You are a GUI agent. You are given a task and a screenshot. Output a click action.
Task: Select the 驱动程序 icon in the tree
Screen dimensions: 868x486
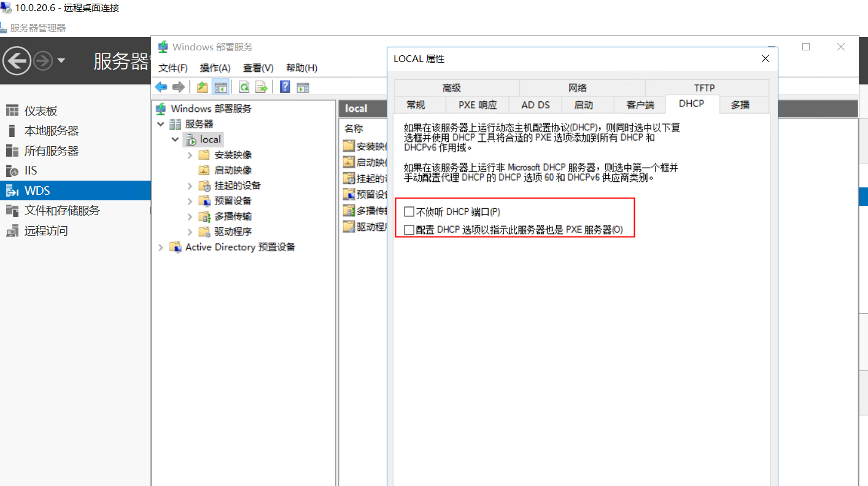(204, 232)
